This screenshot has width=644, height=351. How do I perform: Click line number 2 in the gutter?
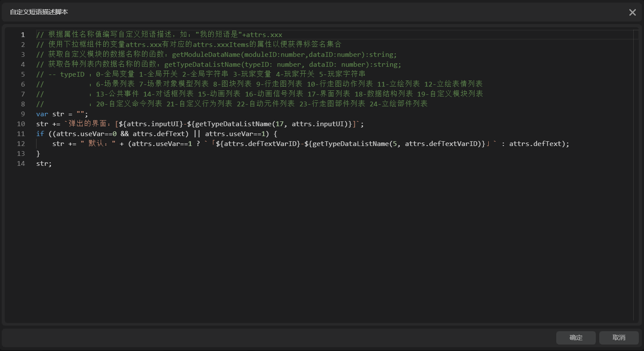tap(23, 44)
